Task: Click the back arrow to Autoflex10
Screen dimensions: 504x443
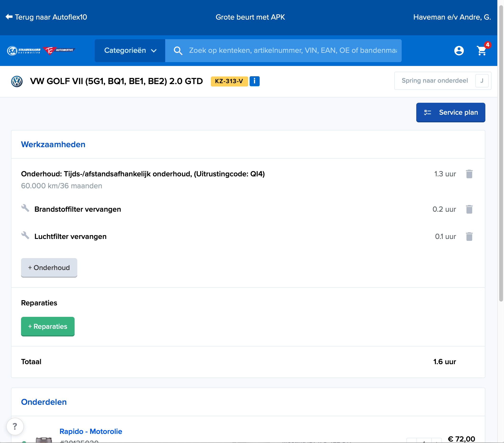Action: point(9,17)
